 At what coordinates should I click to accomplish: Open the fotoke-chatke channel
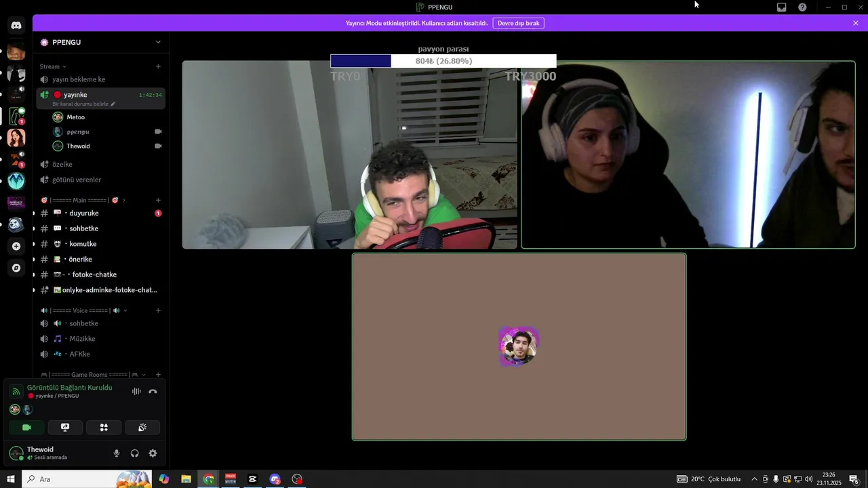click(100, 274)
